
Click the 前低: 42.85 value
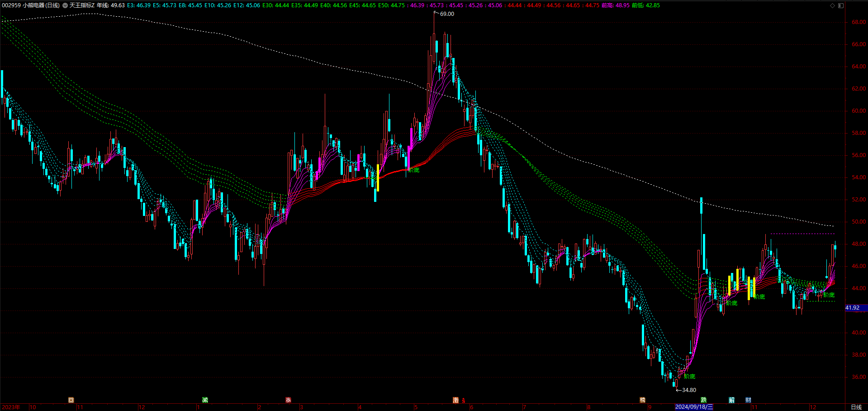tap(645, 5)
